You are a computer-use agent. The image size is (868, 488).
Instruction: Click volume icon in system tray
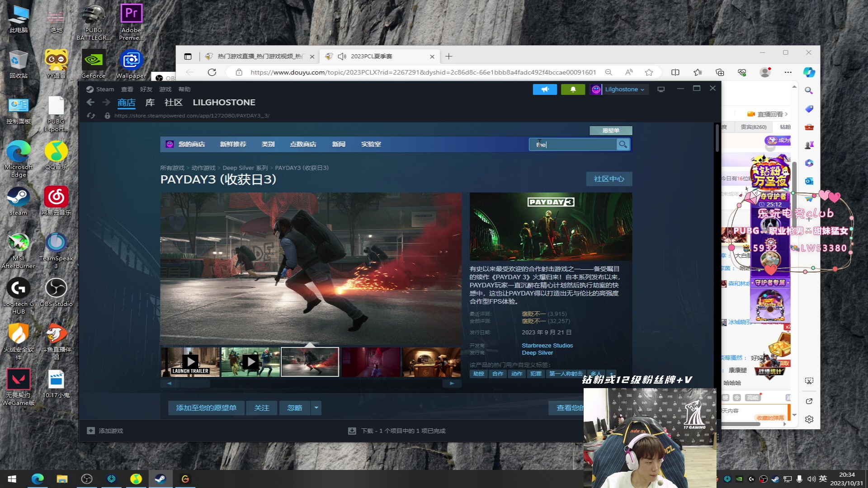click(811, 479)
